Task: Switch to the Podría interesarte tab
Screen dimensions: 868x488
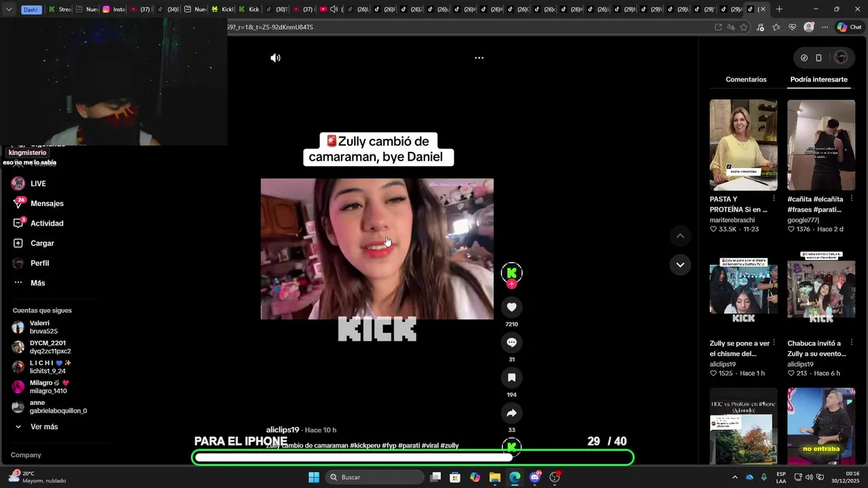Action: [x=818, y=79]
